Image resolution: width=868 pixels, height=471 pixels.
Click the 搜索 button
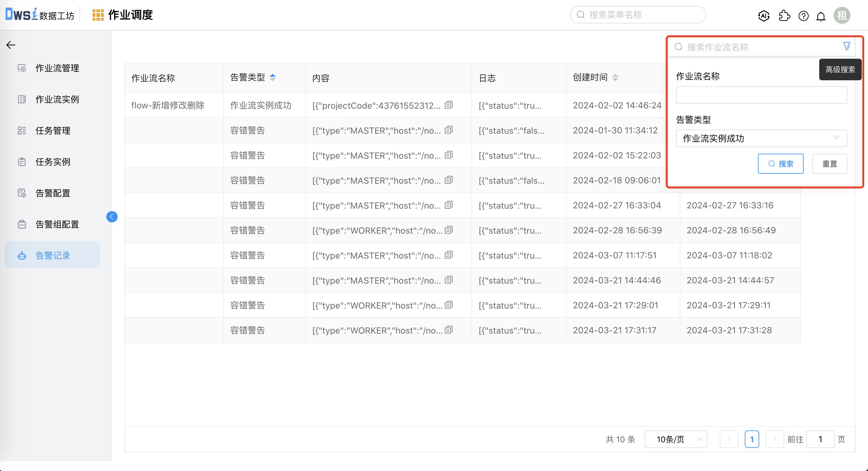click(x=780, y=164)
